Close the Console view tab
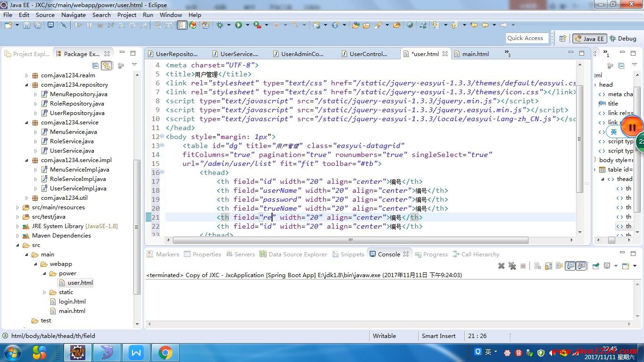 click(x=406, y=254)
